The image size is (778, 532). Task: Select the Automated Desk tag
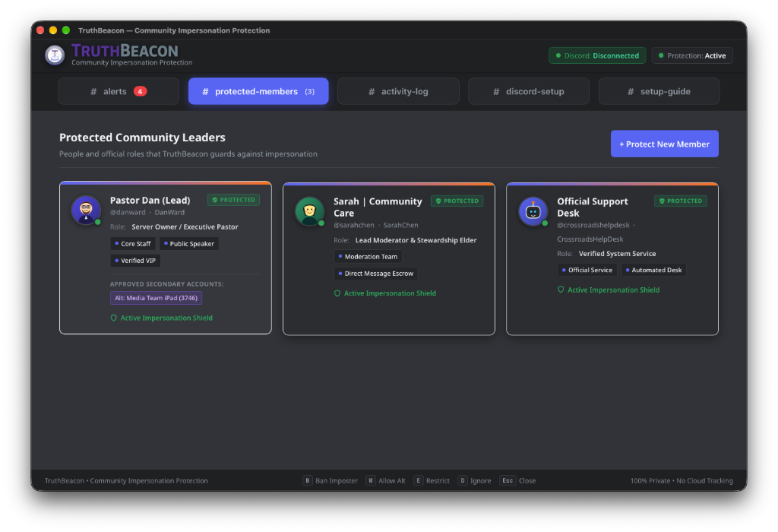pyautogui.click(x=653, y=270)
